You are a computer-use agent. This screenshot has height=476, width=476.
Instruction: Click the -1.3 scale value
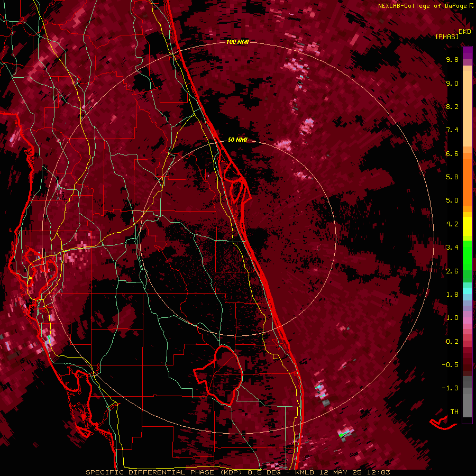(x=450, y=388)
